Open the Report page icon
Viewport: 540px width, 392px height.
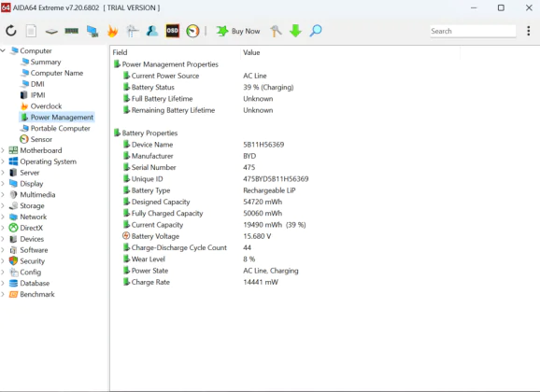point(31,31)
